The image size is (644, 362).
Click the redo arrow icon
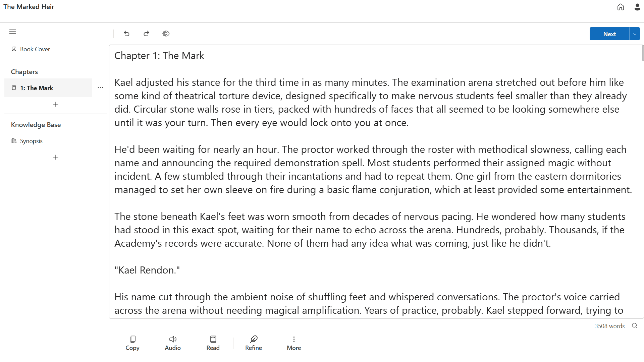[146, 34]
